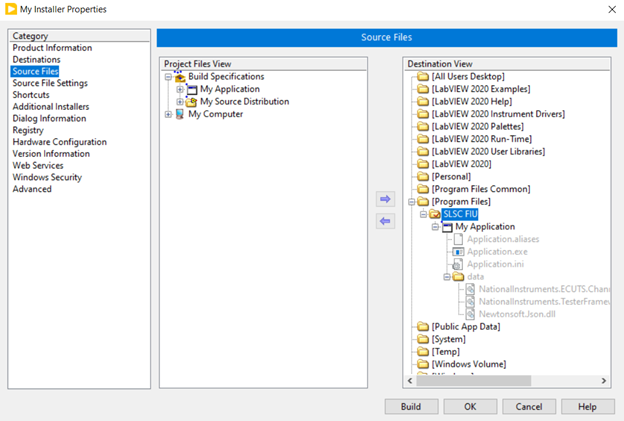Click the Cancel button
This screenshot has height=421, width=624.
coord(529,406)
